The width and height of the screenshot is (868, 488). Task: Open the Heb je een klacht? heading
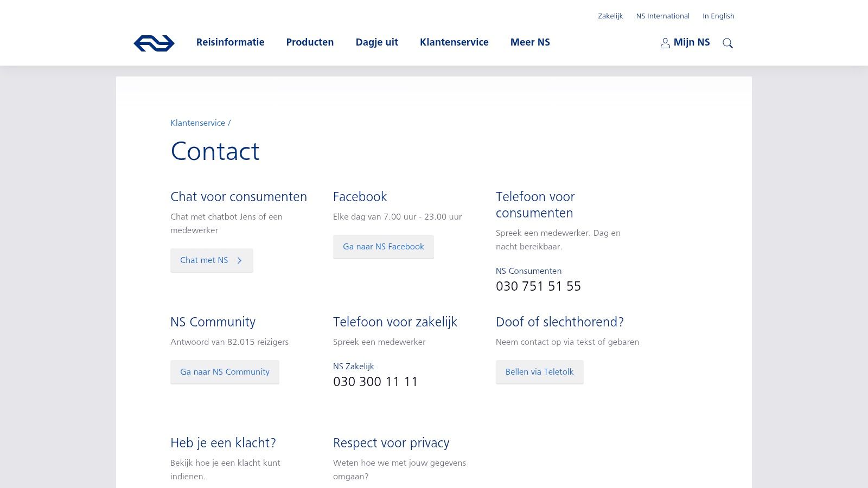(223, 443)
